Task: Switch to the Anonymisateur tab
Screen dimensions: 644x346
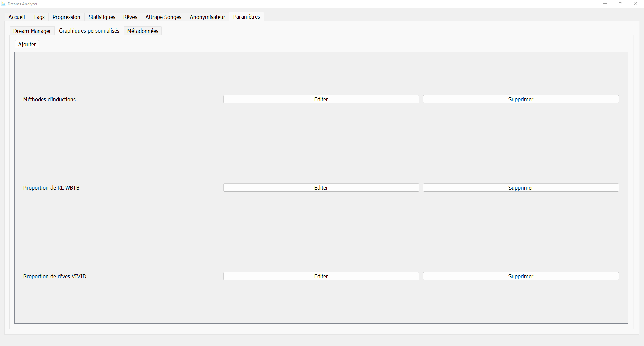Action: point(207,17)
